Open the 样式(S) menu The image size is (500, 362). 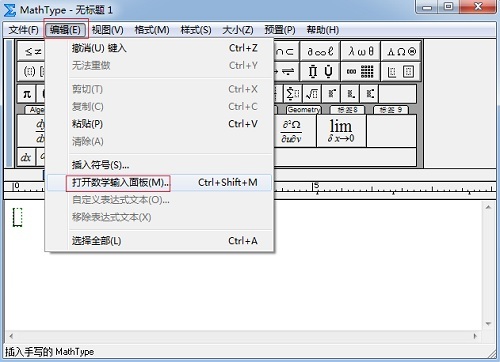click(196, 30)
